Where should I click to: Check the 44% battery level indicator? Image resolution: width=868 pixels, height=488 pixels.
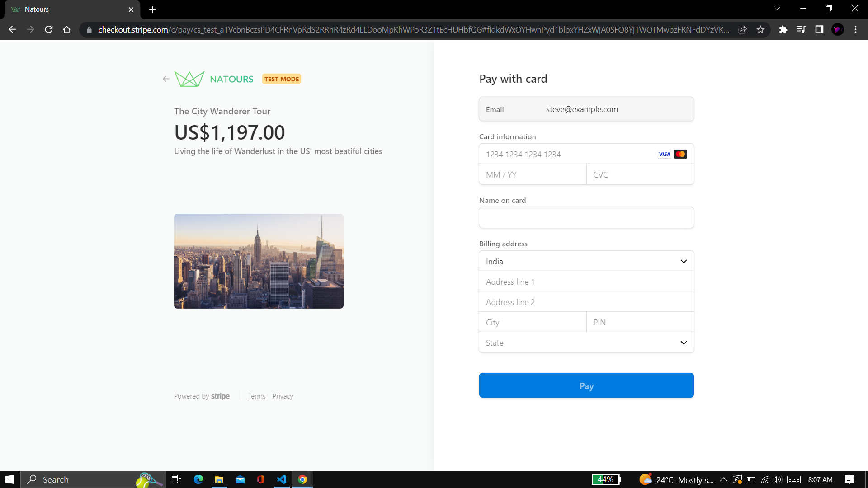[606, 479]
